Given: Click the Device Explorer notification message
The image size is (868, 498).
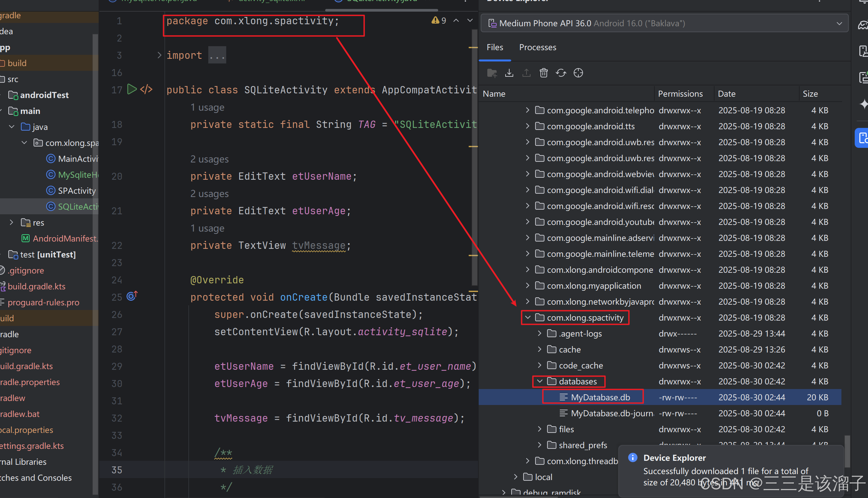Looking at the screenshot, I should tap(730, 471).
